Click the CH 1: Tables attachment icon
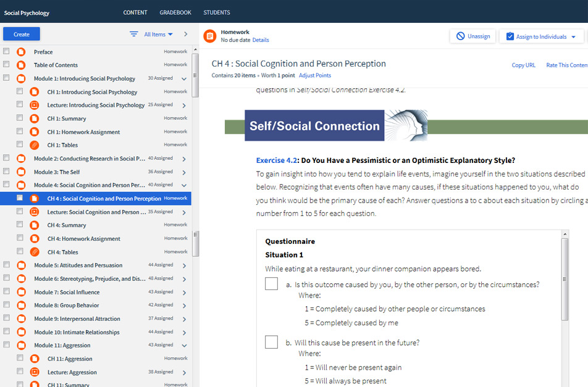 point(34,145)
